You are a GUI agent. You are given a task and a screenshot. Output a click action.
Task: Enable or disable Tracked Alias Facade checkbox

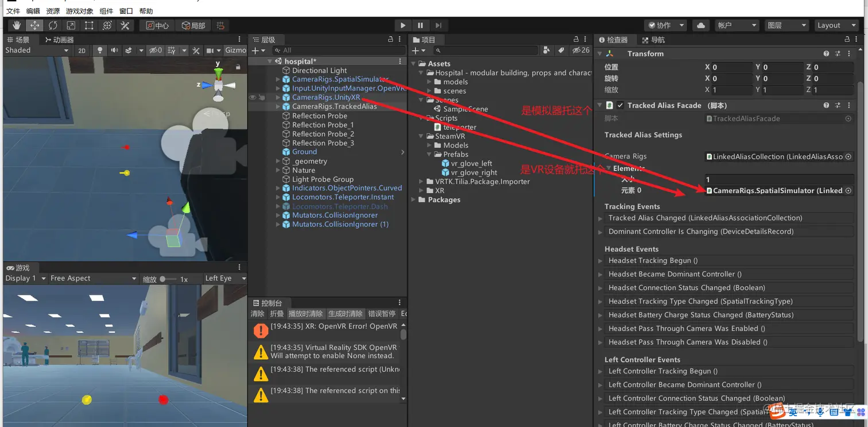pos(620,105)
